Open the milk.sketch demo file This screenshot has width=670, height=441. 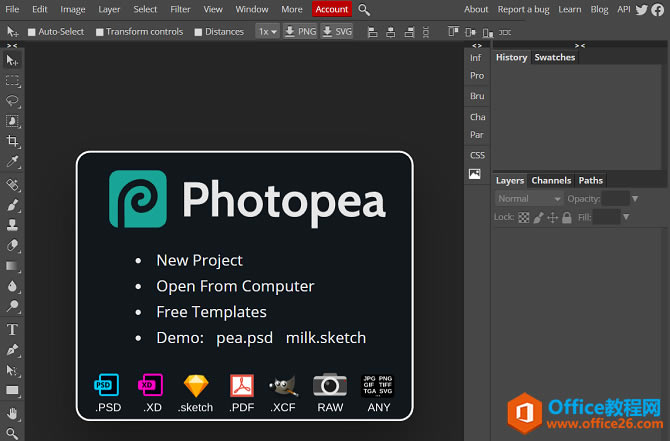(326, 338)
